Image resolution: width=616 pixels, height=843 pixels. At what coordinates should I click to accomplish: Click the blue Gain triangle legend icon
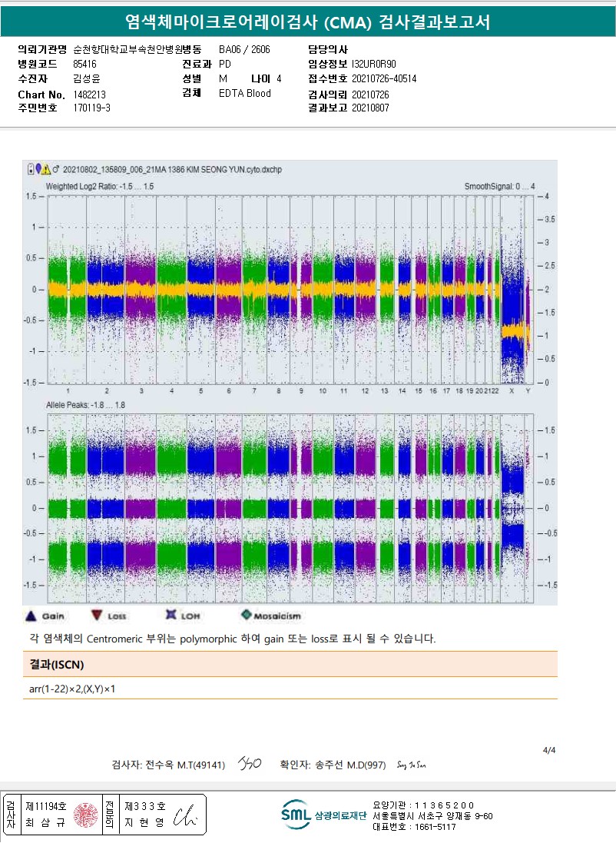pyautogui.click(x=31, y=616)
